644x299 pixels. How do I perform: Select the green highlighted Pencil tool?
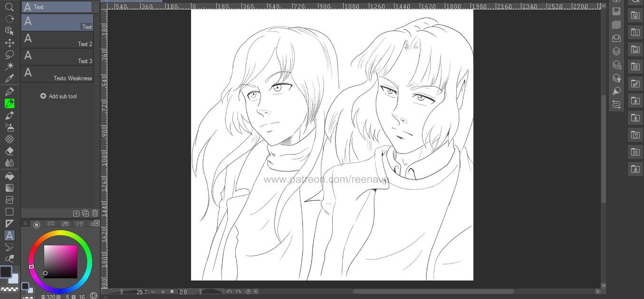click(x=9, y=103)
